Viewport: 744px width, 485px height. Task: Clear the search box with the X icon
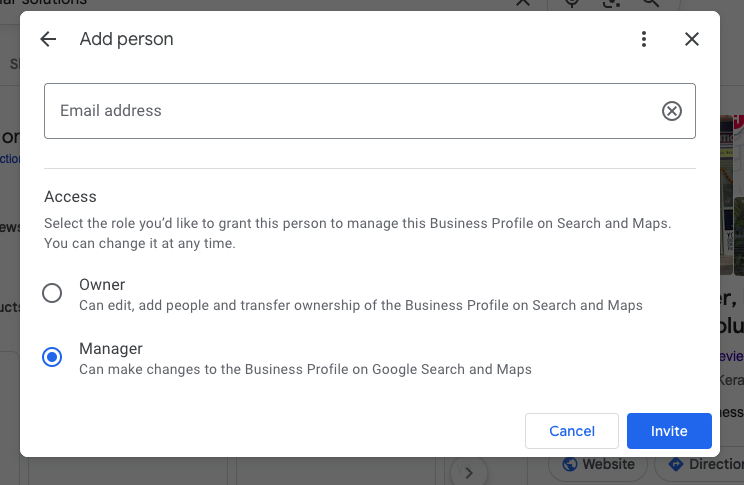coord(522,3)
